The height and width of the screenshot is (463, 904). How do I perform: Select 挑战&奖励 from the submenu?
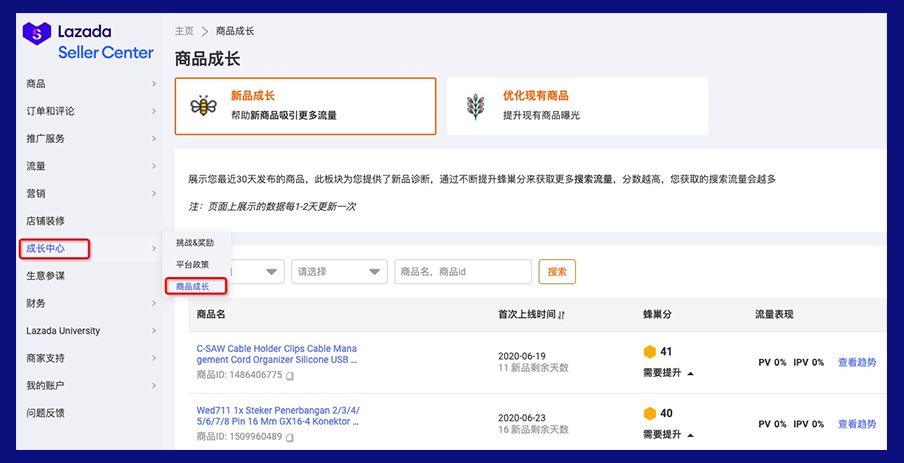coord(195,243)
